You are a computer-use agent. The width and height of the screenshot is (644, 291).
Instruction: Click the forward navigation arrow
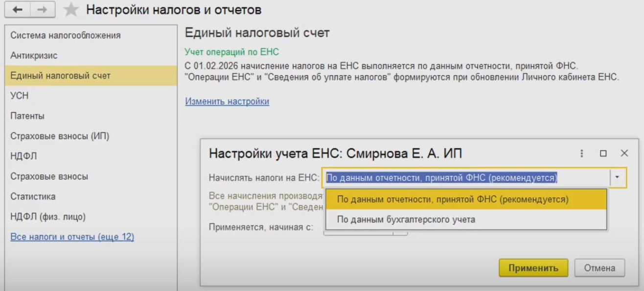42,10
